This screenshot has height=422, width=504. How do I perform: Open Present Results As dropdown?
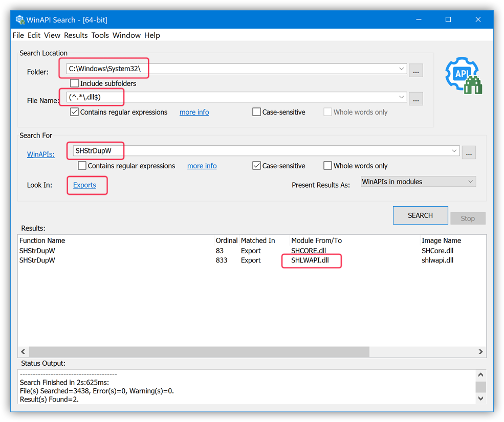(x=418, y=182)
